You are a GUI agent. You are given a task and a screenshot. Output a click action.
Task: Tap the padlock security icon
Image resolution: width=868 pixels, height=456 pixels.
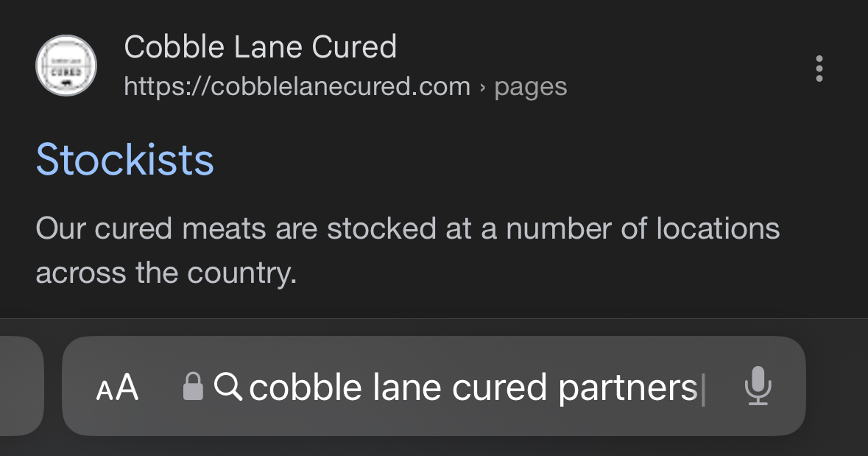tap(192, 386)
